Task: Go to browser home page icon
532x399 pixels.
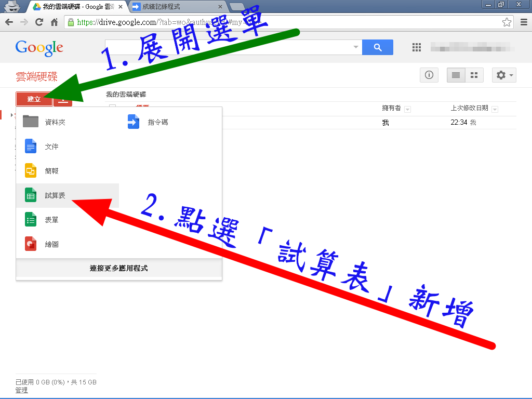Action: point(54,22)
